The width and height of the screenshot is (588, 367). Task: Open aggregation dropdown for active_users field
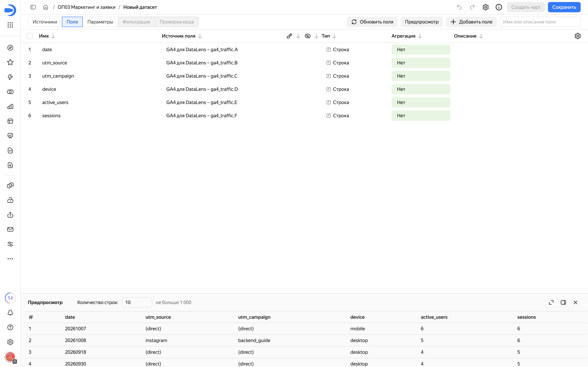[x=421, y=102]
